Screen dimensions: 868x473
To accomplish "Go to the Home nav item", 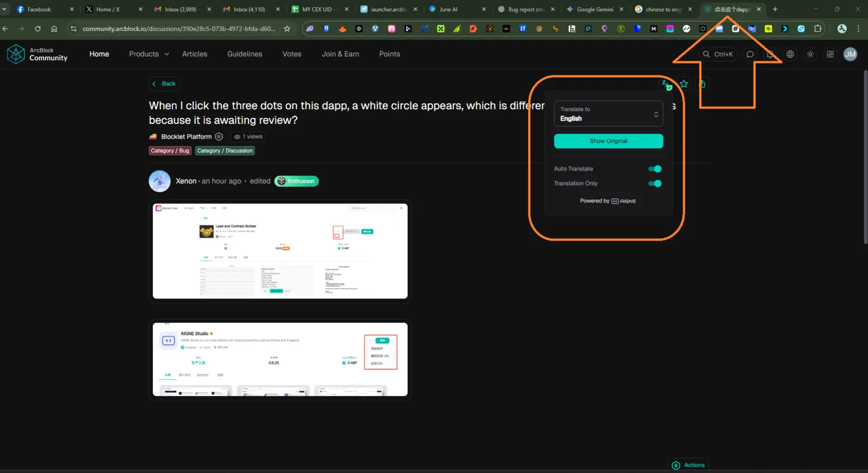I will click(x=99, y=54).
